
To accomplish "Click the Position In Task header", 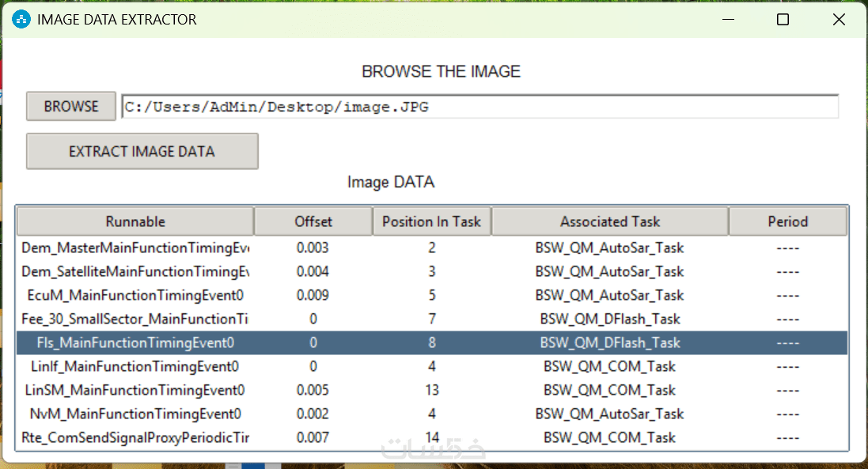I will 431,221.
